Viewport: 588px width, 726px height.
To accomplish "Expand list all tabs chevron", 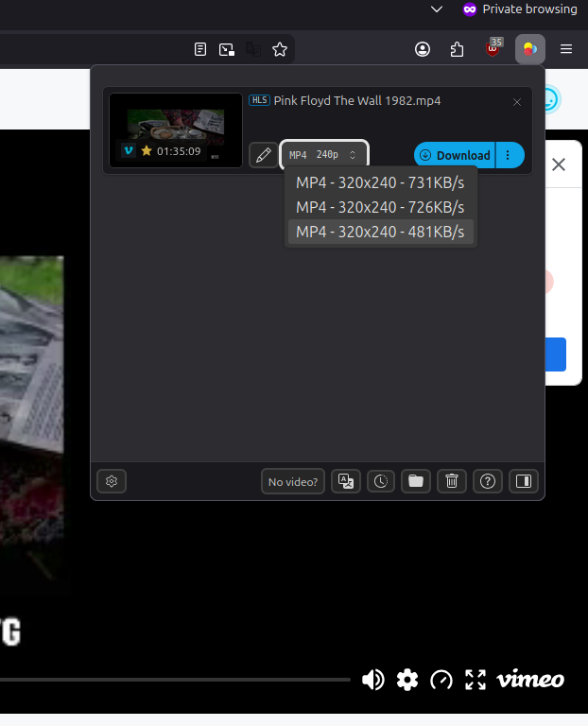I will (x=436, y=9).
